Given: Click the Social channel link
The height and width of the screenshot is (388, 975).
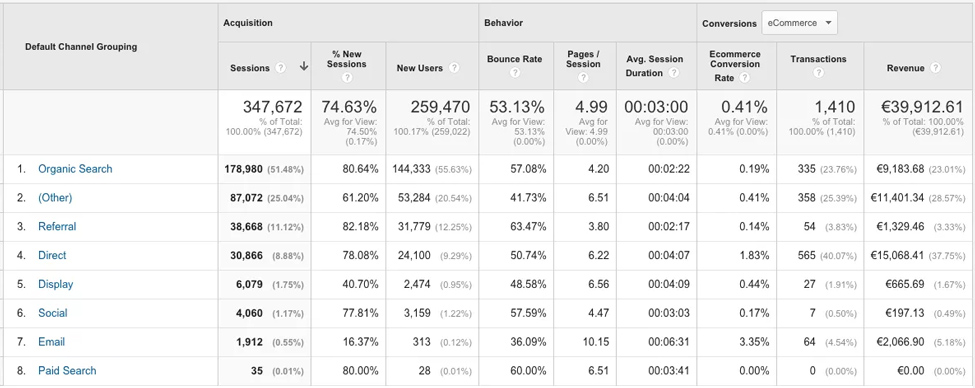Looking at the screenshot, I should pyautogui.click(x=53, y=313).
